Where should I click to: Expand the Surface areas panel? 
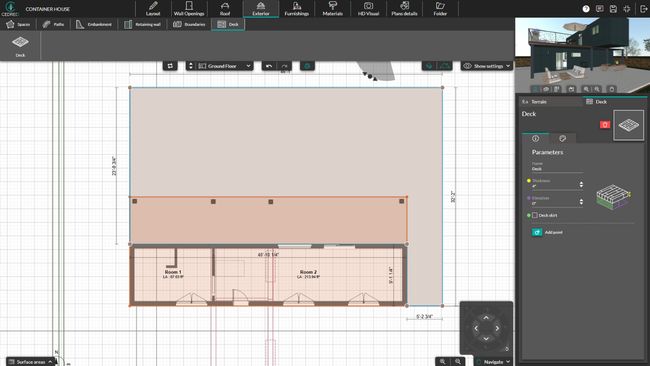30,362
